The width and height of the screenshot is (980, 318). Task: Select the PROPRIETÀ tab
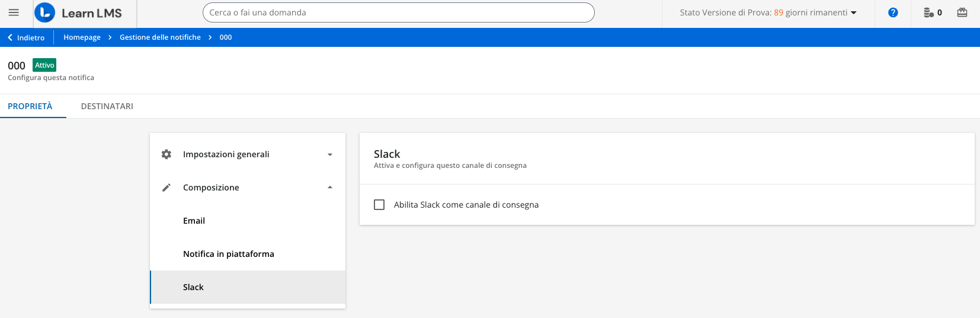(30, 106)
